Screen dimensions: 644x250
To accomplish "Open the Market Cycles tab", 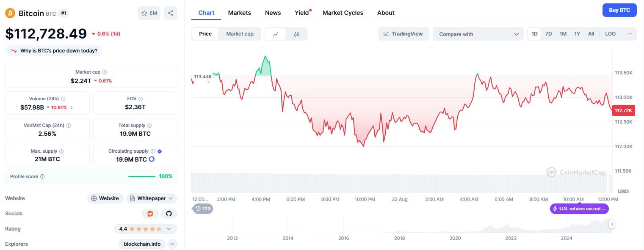I will [343, 13].
